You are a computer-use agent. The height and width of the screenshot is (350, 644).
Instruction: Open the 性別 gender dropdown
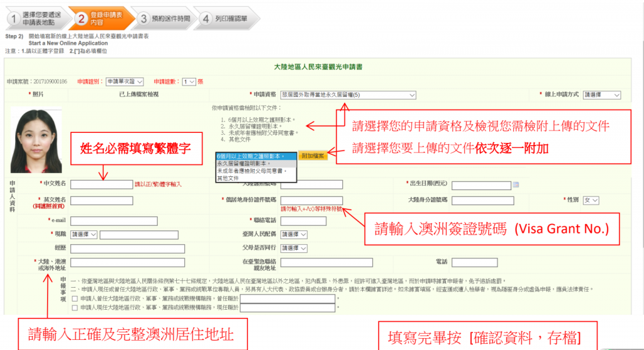point(591,201)
